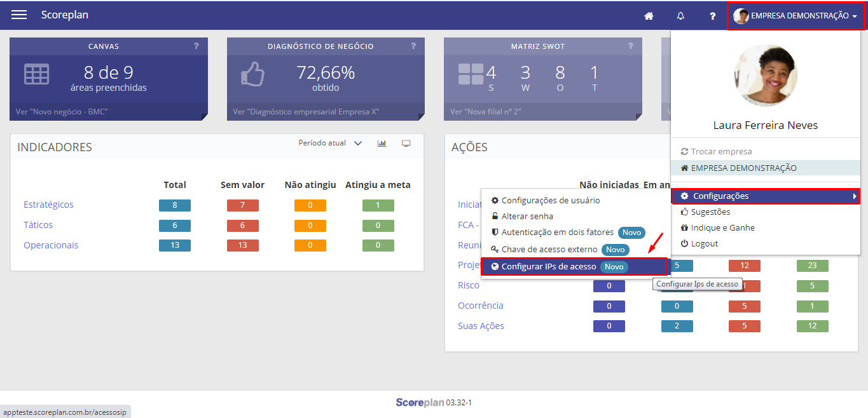868x418 pixels.
Task: Click the Canvas card help icon
Action: click(x=196, y=46)
